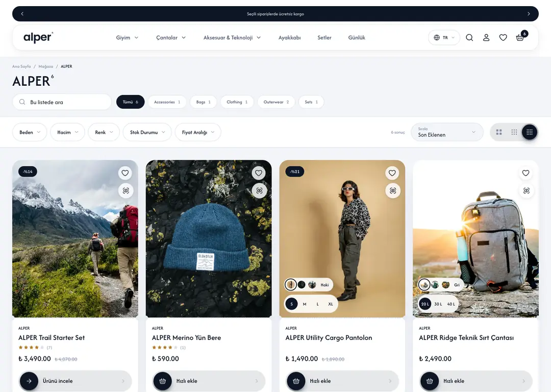Add Merino Yün Bere to favorites

coord(259,173)
